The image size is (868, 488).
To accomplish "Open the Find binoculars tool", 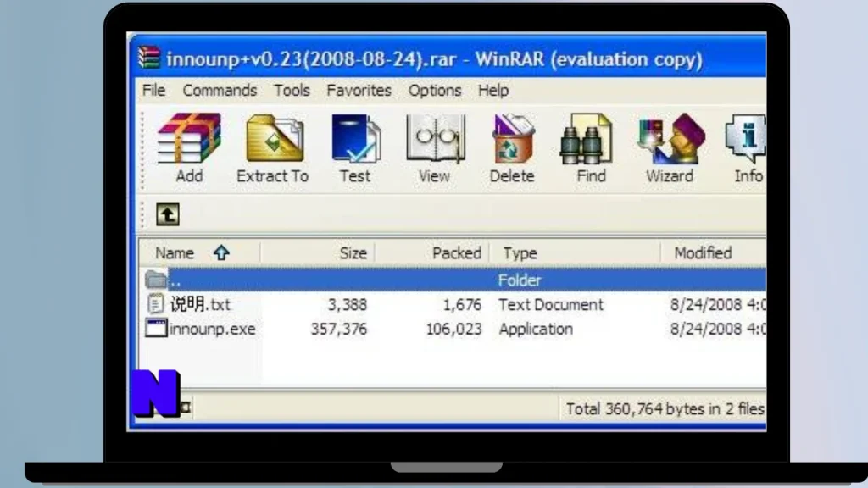I will (587, 139).
